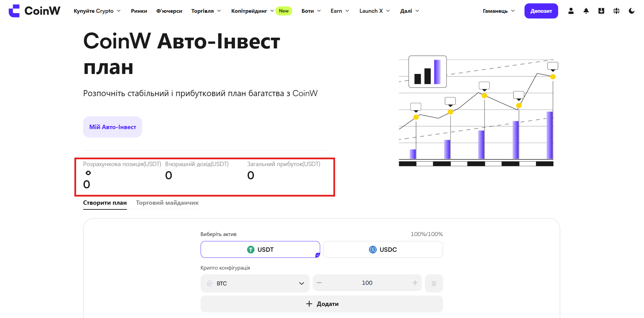The height and width of the screenshot is (318, 644).
Task: Expand the Боти menu
Action: tap(311, 11)
